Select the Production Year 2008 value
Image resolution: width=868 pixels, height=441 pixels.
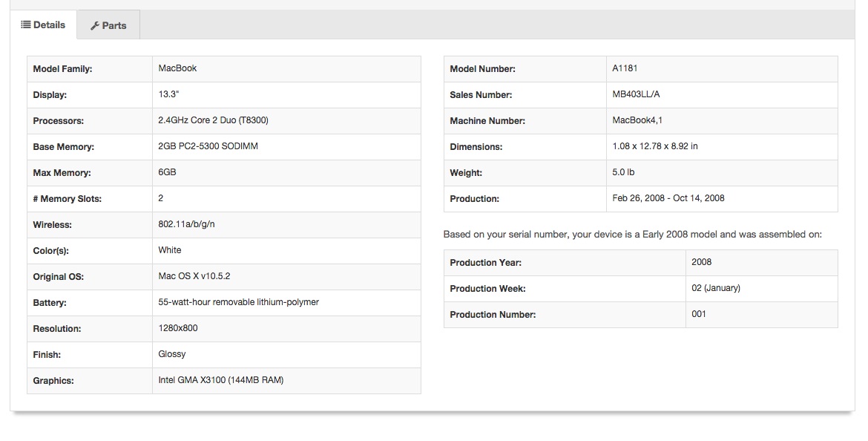click(701, 262)
